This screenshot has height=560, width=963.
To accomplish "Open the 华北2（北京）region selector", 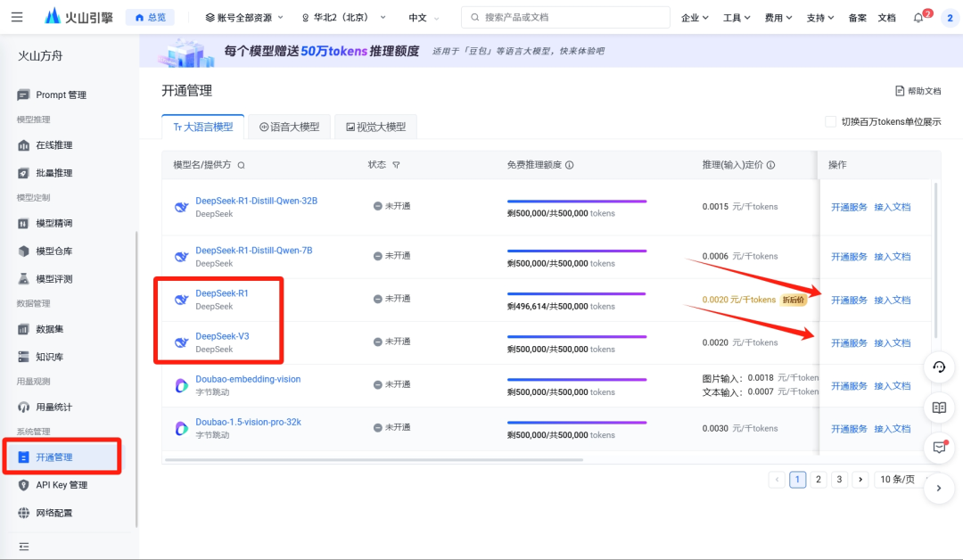I will [342, 16].
